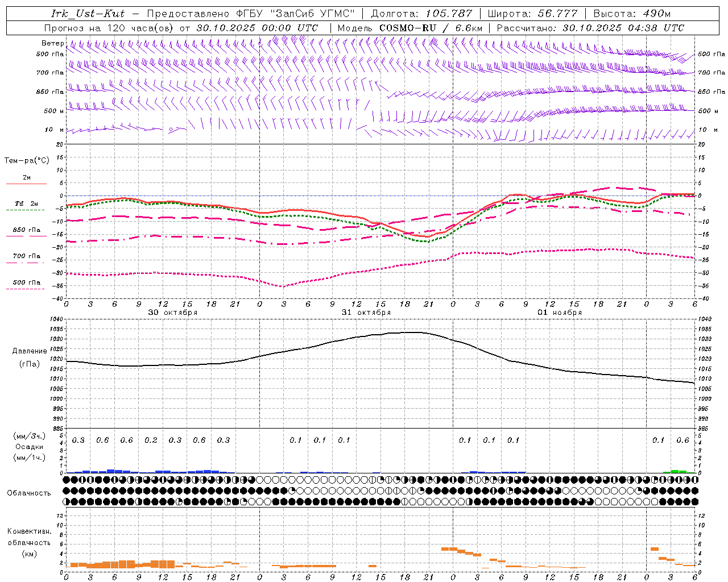Image resolution: width=728 pixels, height=582 pixels.
Task: Click the '2м' temperature legend entry
Action: coord(27,177)
